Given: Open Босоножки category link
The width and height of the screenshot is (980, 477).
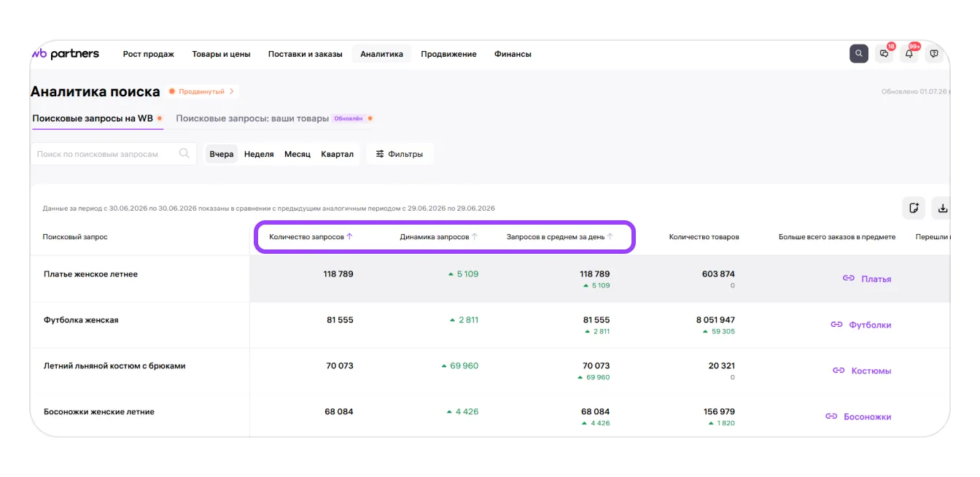Looking at the screenshot, I should (868, 416).
